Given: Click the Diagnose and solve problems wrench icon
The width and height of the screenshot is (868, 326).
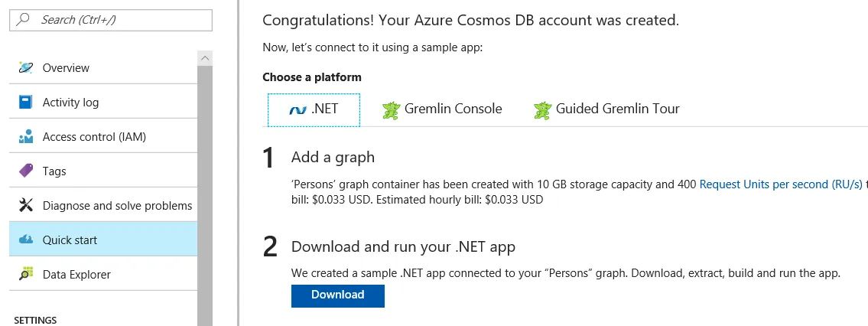Looking at the screenshot, I should click(26, 205).
